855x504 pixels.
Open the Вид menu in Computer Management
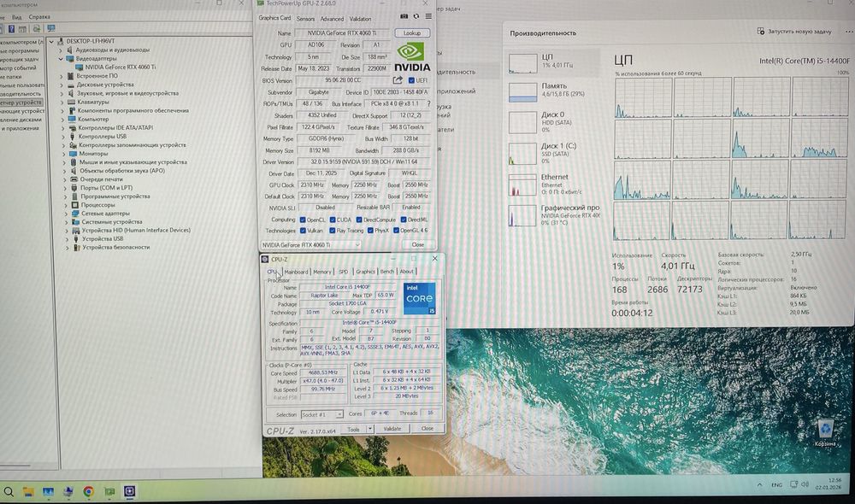[x=16, y=17]
